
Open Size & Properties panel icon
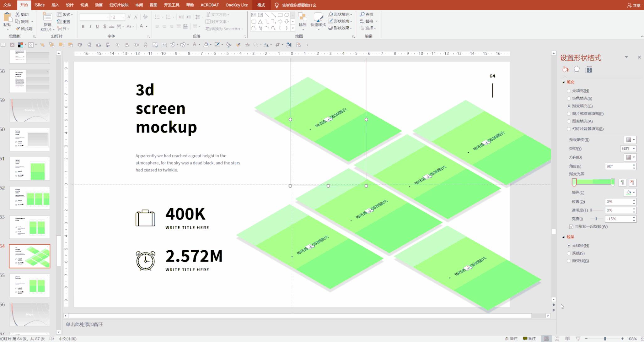coord(589,70)
